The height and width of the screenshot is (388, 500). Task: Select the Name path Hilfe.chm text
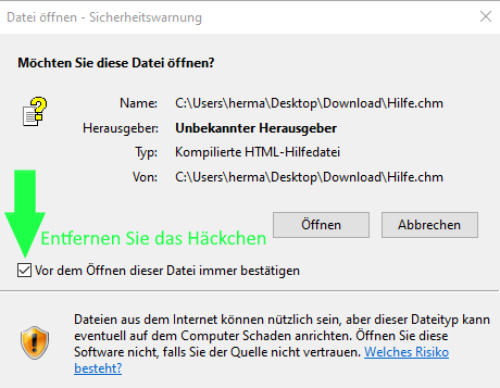[x=309, y=103]
